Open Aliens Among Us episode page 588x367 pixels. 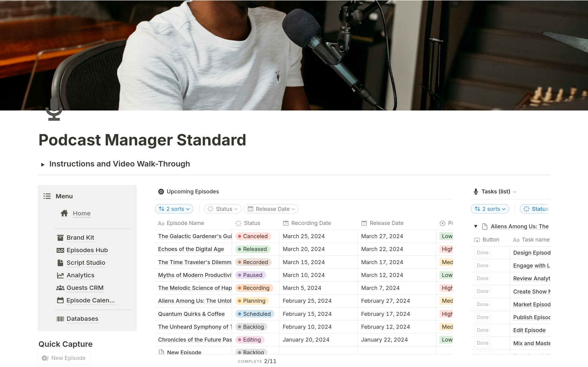point(195,301)
